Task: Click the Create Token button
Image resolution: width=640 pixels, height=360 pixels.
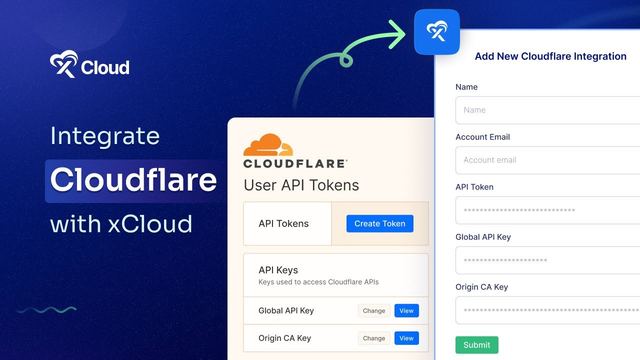Action: pos(380,224)
